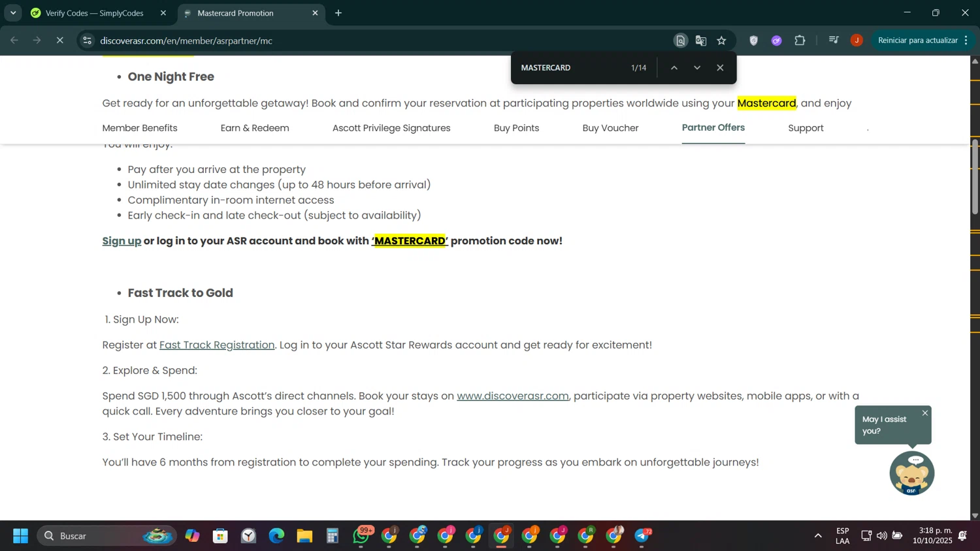Screen dimensions: 980x551
Task: Click the 'MASTERCARD' promotion code link
Action: click(x=410, y=241)
